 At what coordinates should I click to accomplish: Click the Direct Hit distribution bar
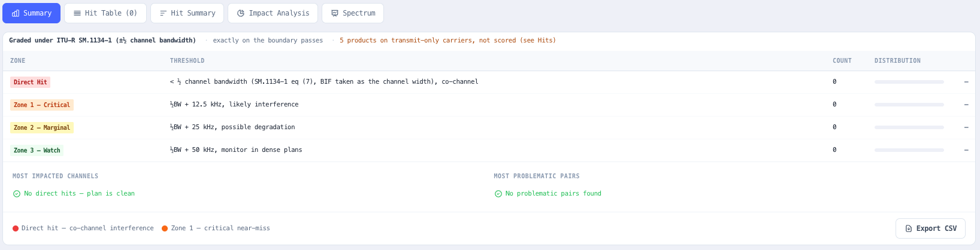click(x=909, y=82)
